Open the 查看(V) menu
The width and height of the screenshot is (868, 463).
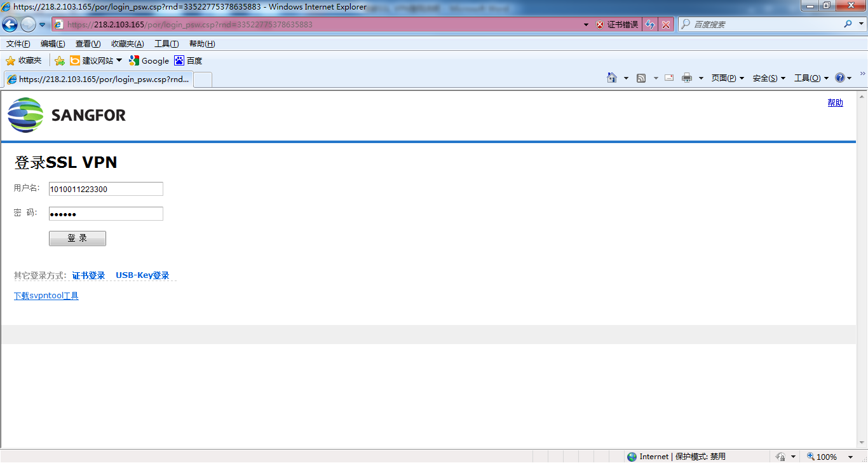click(88, 44)
